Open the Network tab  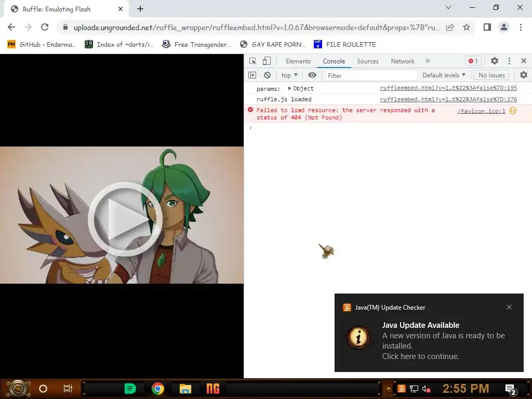pos(403,61)
